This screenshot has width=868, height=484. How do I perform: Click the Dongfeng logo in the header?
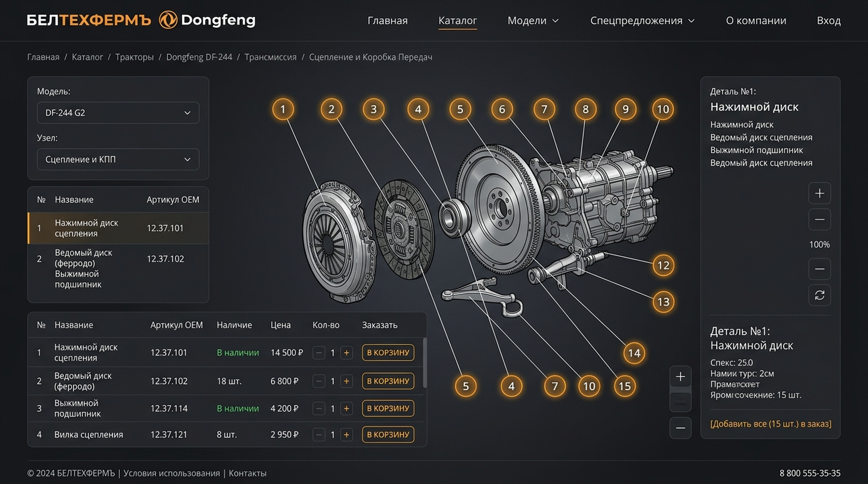(207, 20)
